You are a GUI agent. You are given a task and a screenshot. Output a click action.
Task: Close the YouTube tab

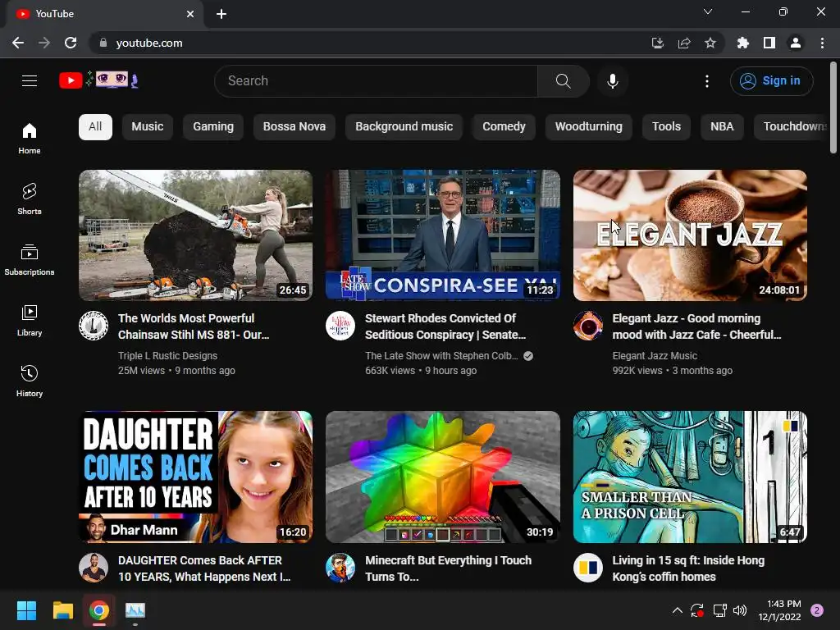190,14
